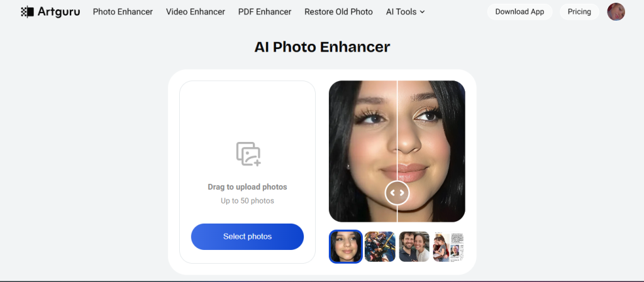The width and height of the screenshot is (644, 282).
Task: Click the large before-after preview image
Action: (397, 151)
